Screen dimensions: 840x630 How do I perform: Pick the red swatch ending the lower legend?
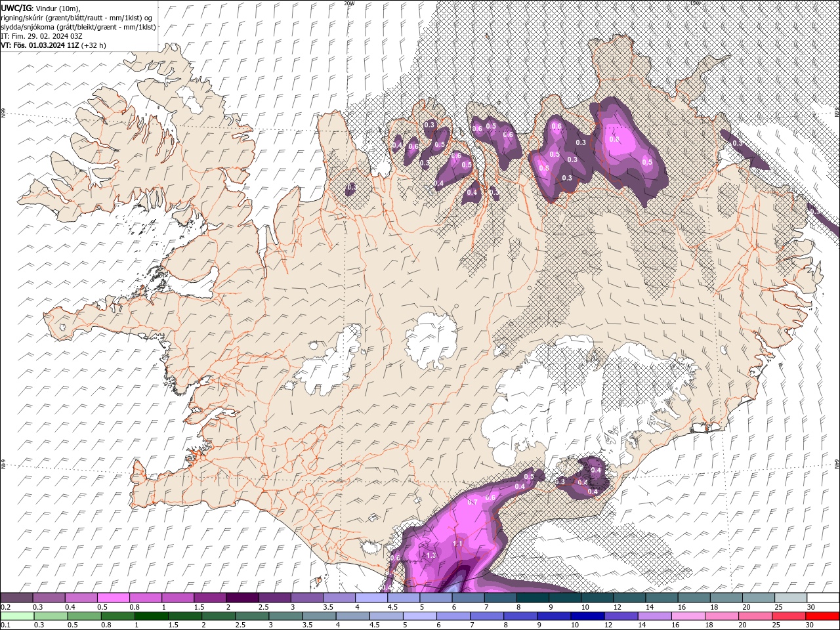822,616
